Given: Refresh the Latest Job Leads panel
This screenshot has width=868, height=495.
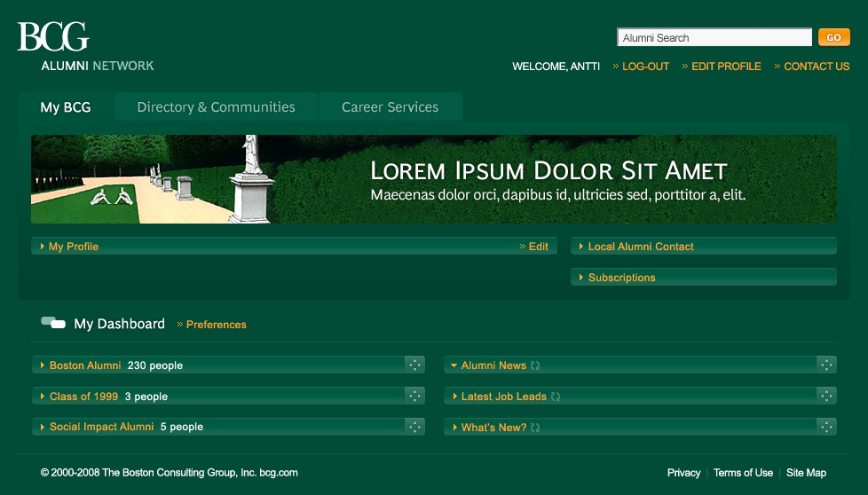Looking at the screenshot, I should pos(556,397).
